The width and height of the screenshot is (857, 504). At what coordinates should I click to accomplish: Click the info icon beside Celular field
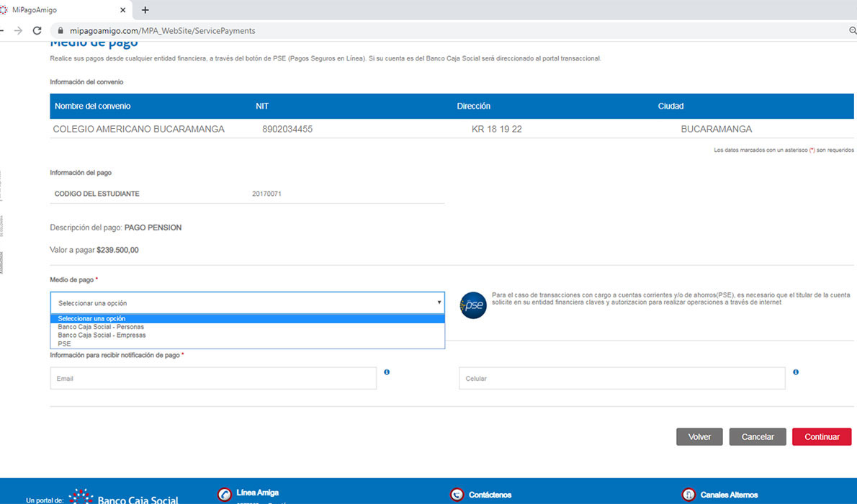click(795, 372)
